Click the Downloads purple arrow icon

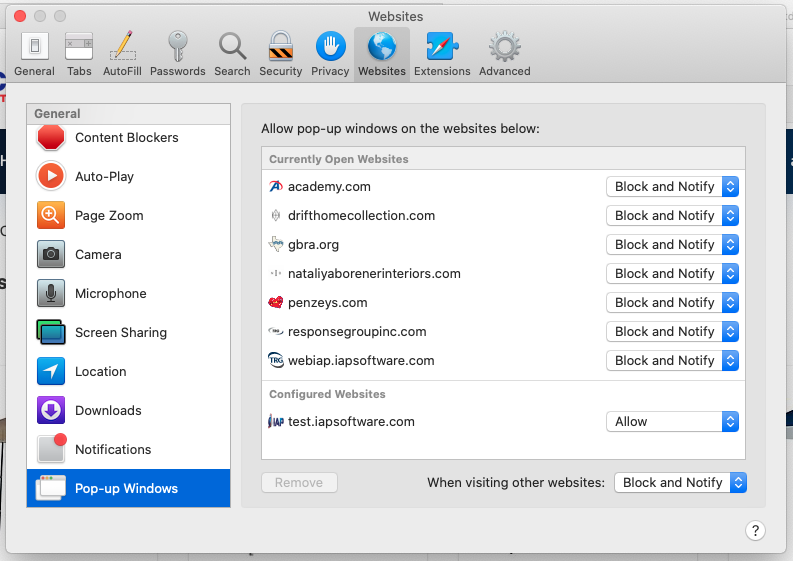(x=51, y=410)
